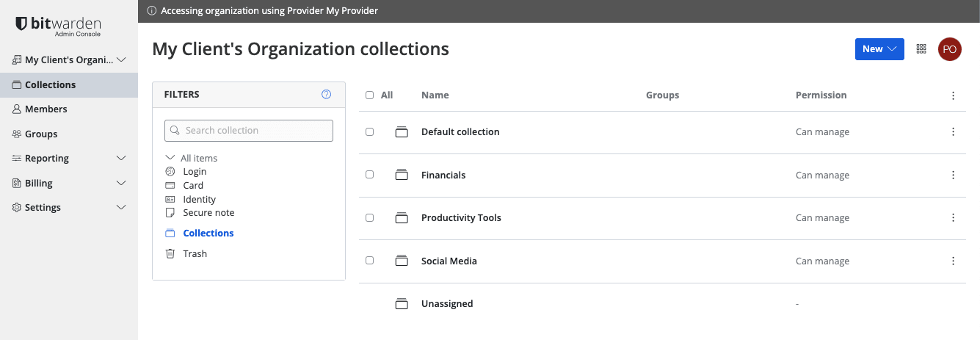Screen dimensions: 980x340
Task: Open the Members sidebar page
Action: click(46, 109)
